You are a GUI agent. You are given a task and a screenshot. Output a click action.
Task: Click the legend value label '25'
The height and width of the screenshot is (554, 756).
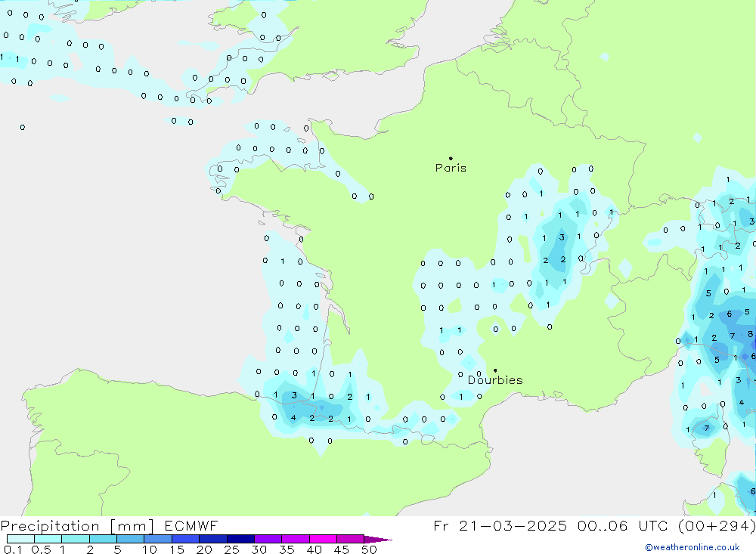pos(231,549)
